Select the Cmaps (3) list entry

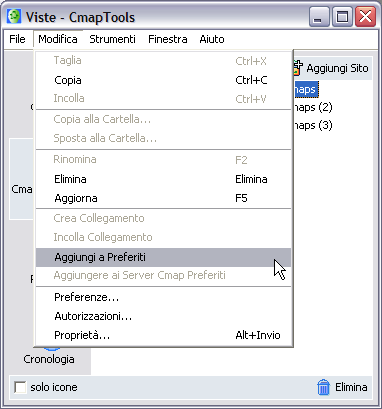pos(313,125)
